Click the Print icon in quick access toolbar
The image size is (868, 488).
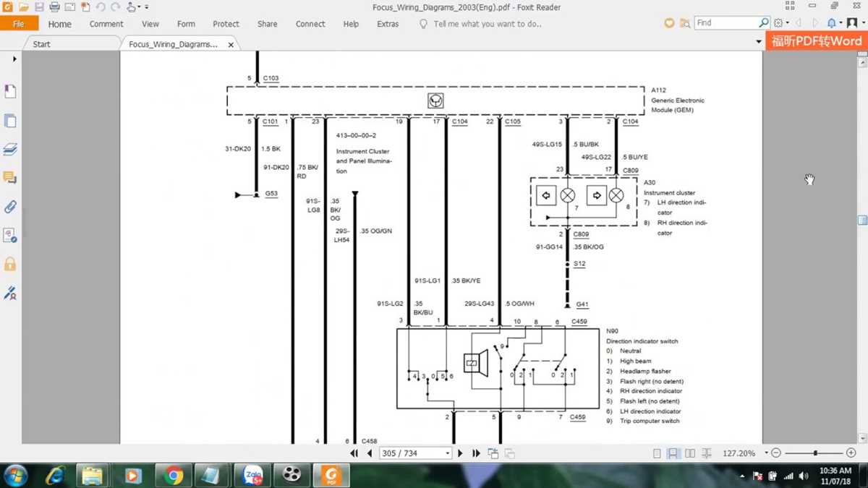coord(54,7)
